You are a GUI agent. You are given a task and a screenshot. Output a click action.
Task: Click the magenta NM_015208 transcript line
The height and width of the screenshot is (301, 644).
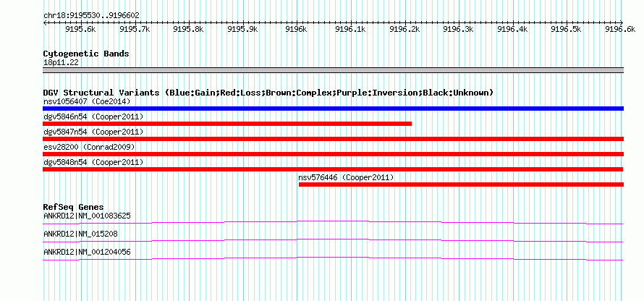[333, 240]
